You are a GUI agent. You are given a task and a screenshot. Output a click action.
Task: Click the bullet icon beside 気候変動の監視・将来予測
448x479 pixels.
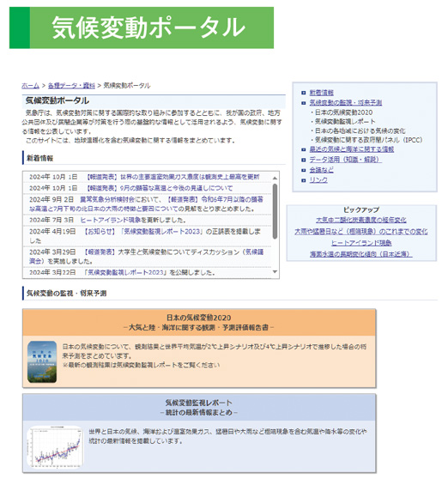coord(303,103)
